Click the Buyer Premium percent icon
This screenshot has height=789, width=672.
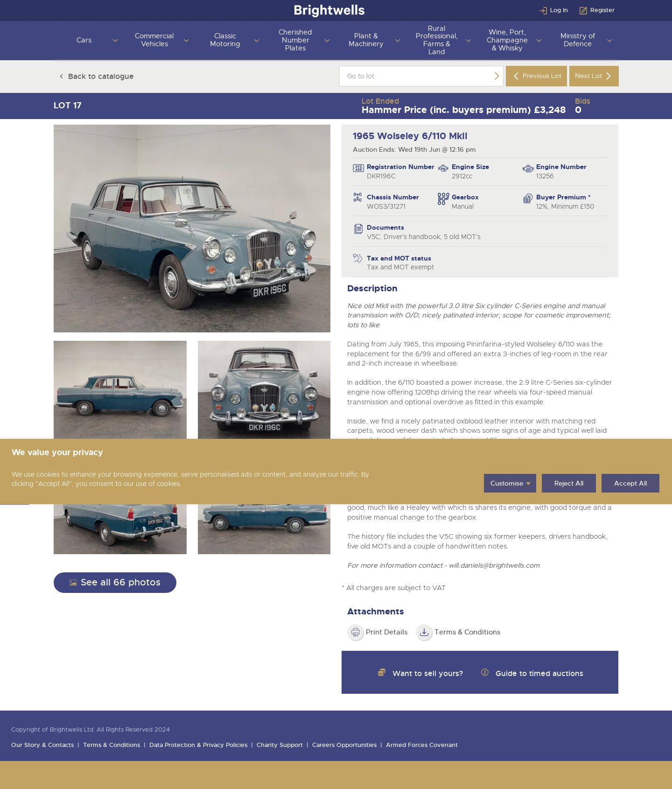528,198
